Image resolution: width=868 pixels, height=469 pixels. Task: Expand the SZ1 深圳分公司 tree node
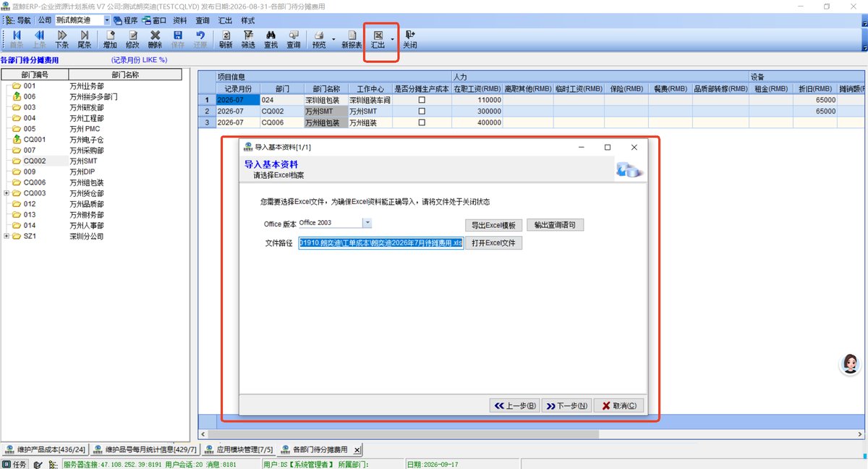[x=7, y=236]
